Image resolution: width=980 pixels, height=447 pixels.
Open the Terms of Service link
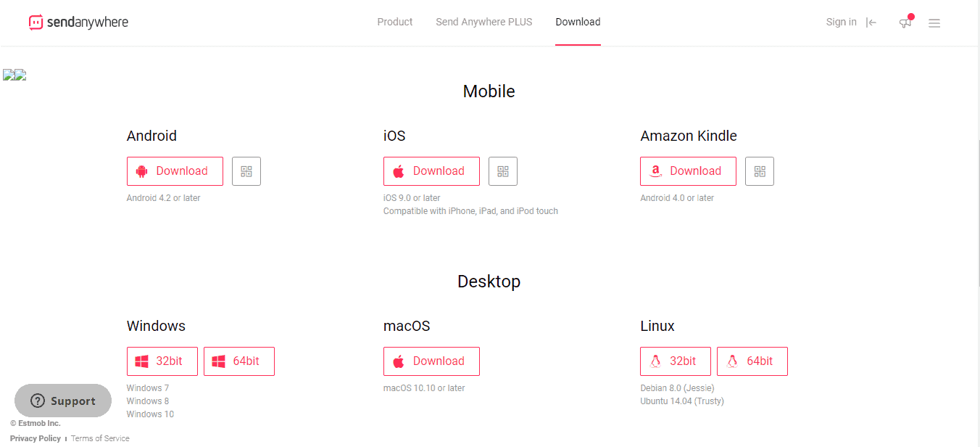point(100,438)
